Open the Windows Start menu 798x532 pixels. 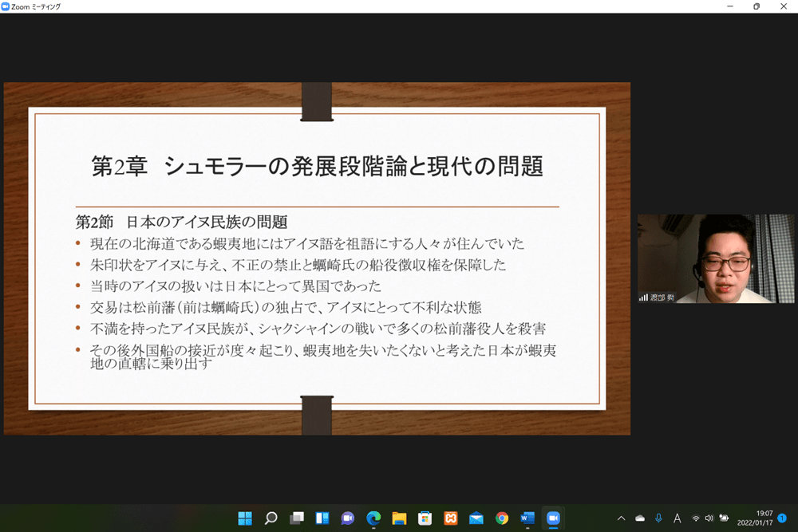(245, 518)
